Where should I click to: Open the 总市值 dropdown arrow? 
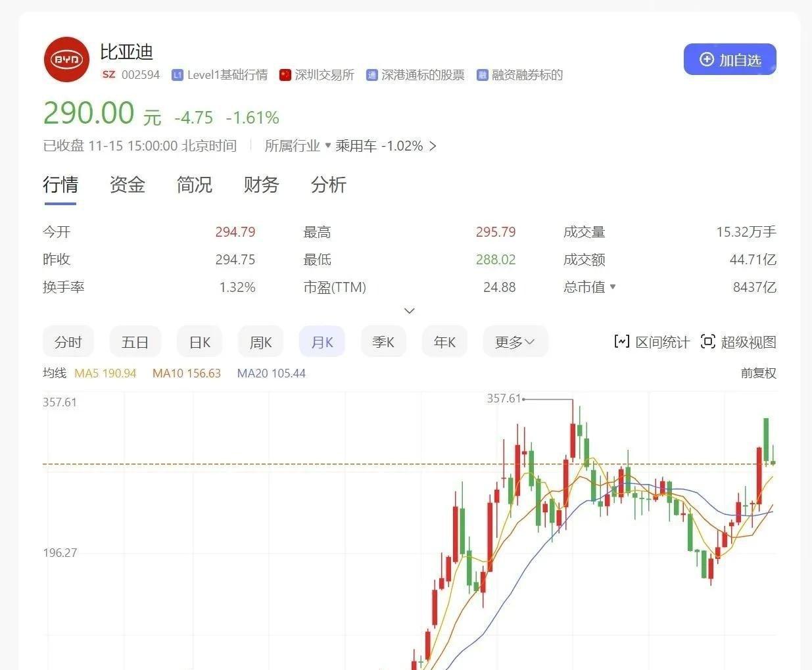pyautogui.click(x=613, y=287)
